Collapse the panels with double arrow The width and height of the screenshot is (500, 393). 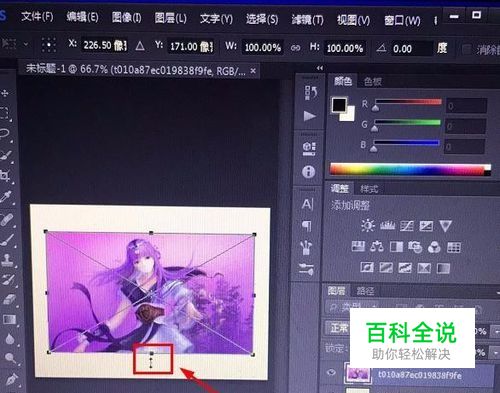pyautogui.click(x=320, y=68)
